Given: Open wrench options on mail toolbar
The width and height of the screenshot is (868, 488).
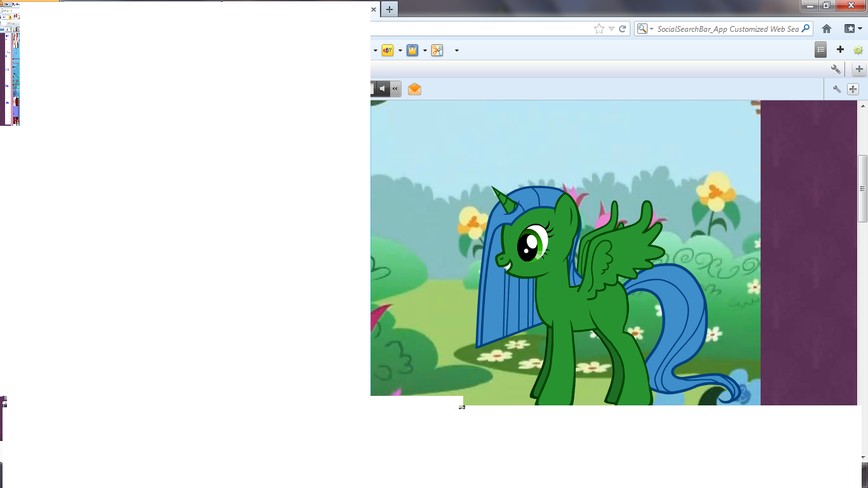Looking at the screenshot, I should pos(837,90).
